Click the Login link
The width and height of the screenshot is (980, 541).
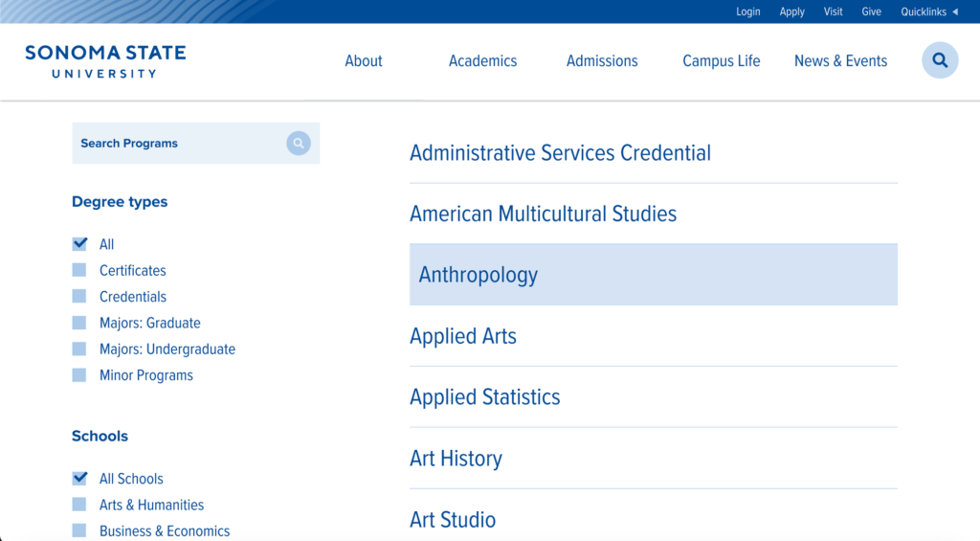(x=747, y=11)
